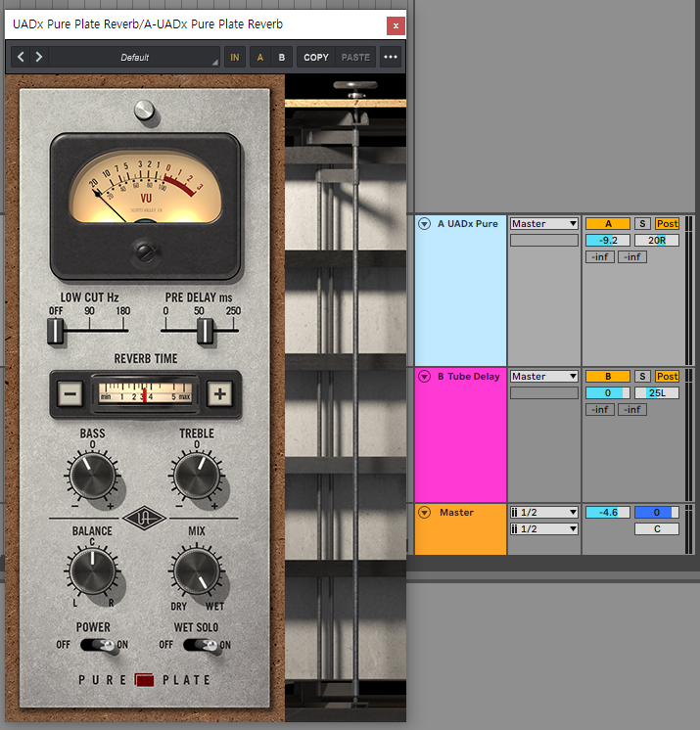Image resolution: width=700 pixels, height=730 pixels.
Task: Click the BASS knob
Action: (x=92, y=476)
